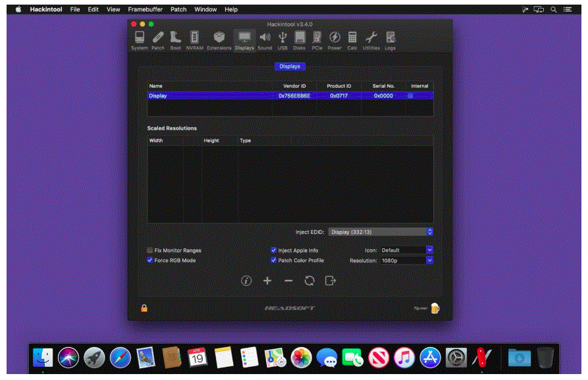Viewport: 588px width, 380px height.
Task: Open the Downloads folder in dock
Action: [520, 358]
